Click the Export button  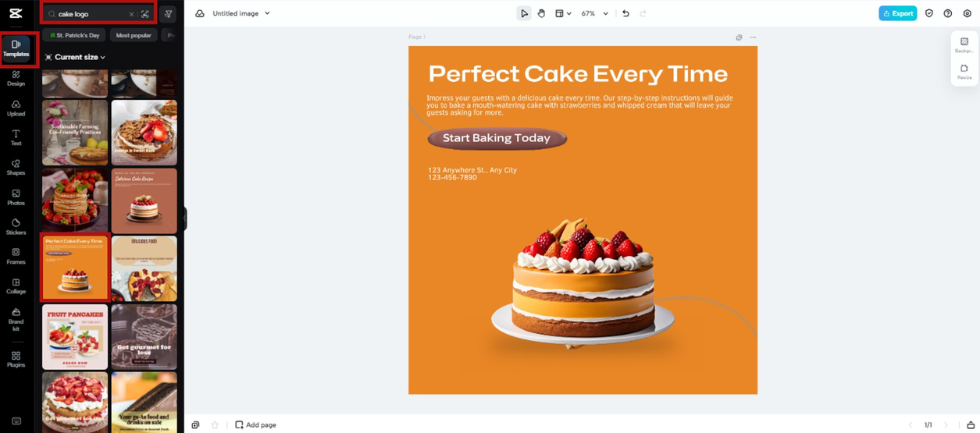tap(898, 13)
